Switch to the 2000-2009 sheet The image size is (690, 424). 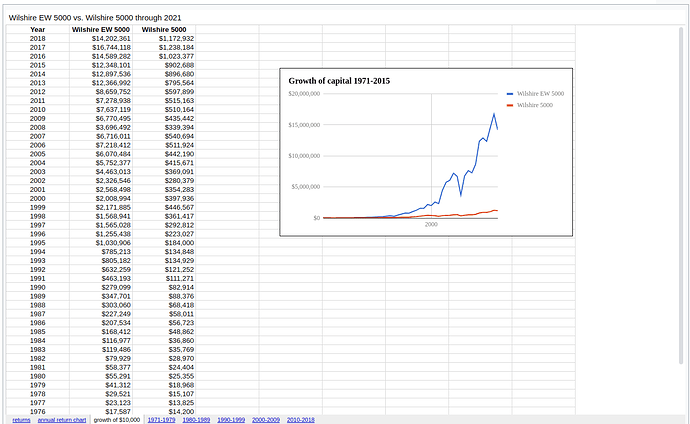click(x=266, y=420)
